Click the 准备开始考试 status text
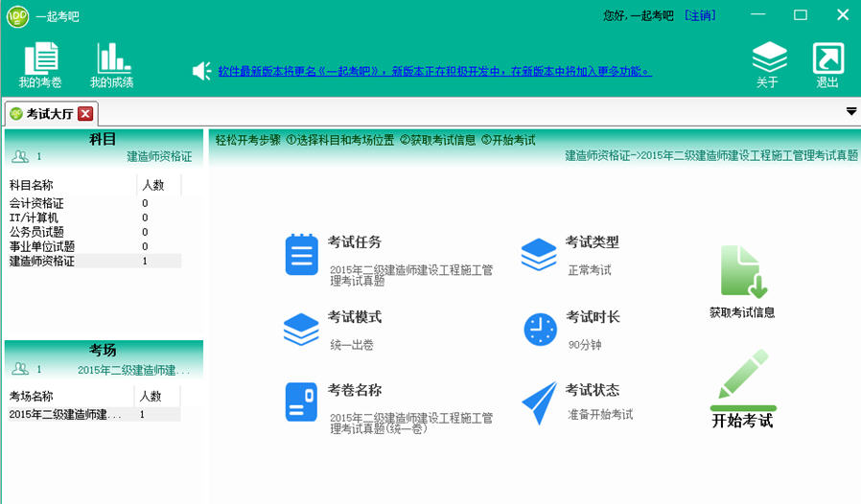Image resolution: width=861 pixels, height=504 pixels. [600, 415]
